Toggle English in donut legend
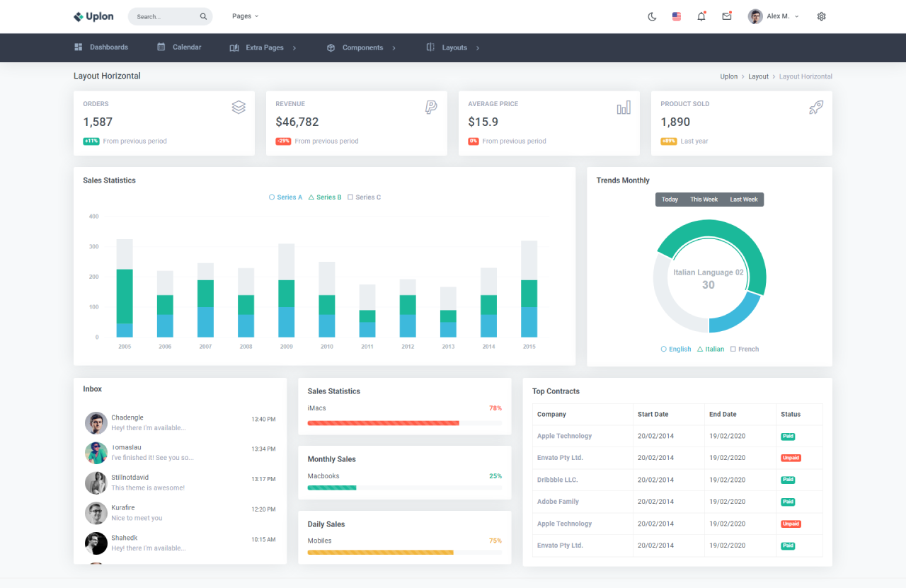The width and height of the screenshot is (906, 588). coord(676,349)
